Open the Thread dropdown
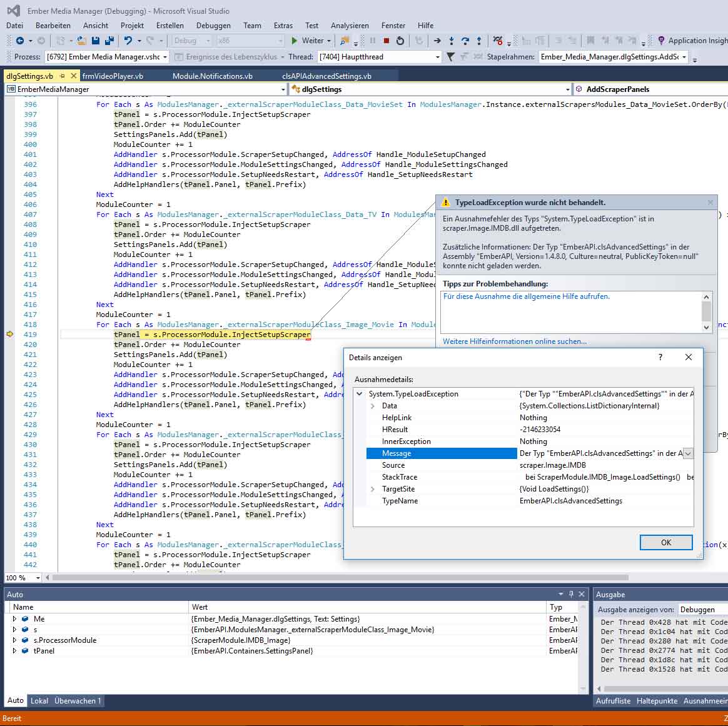Screen dimensions: 728x726 tap(437, 57)
